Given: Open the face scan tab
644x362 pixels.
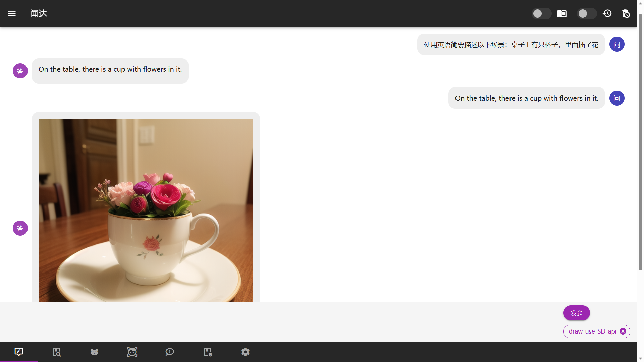Looking at the screenshot, I should [132, 352].
